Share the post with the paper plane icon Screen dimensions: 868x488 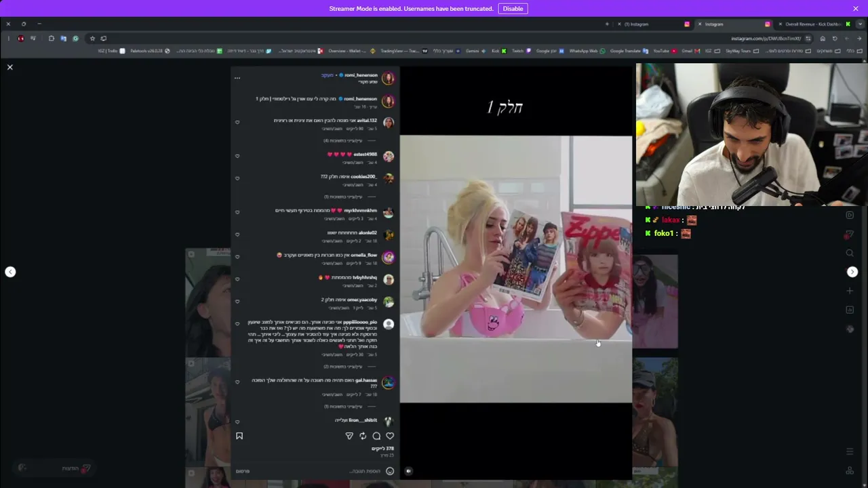(349, 436)
